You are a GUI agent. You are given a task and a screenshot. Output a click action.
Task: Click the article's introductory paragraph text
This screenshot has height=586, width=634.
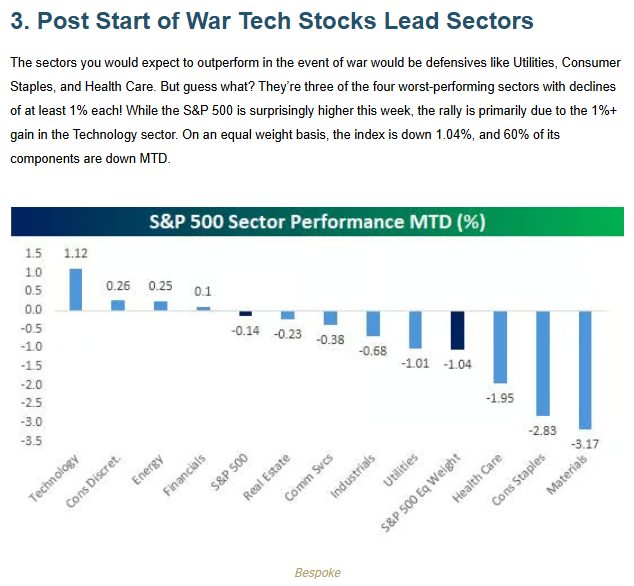(317, 112)
